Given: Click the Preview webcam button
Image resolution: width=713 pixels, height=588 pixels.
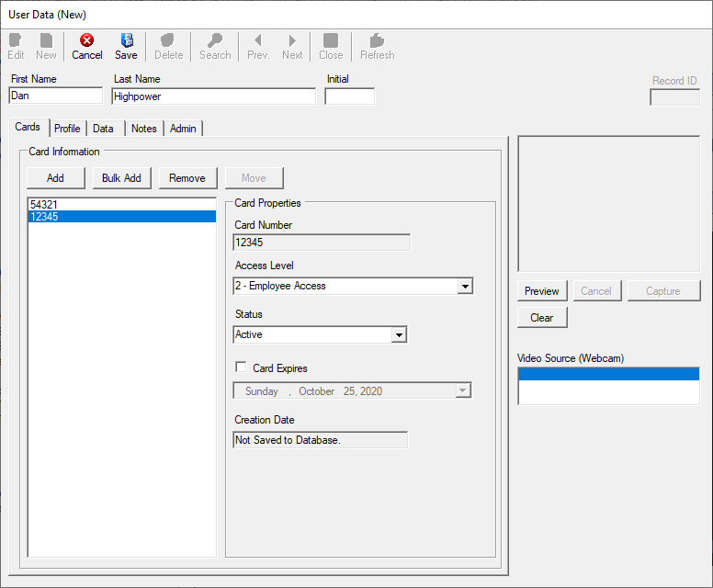Looking at the screenshot, I should click(542, 291).
